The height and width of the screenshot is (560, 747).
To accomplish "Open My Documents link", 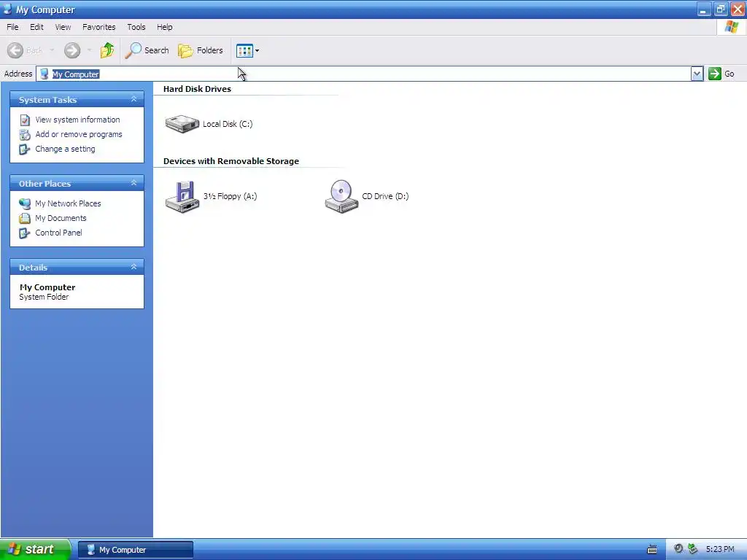I will click(x=61, y=218).
